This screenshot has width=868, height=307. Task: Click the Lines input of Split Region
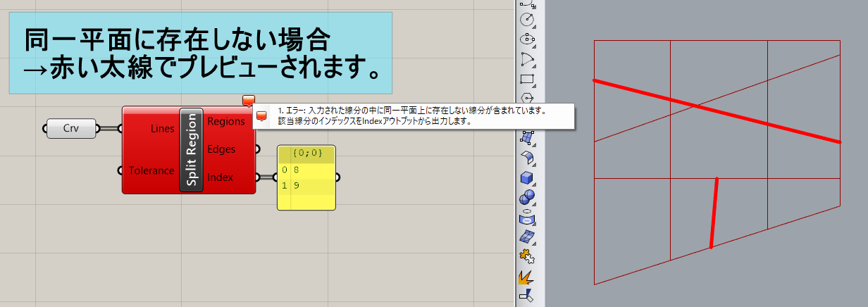[161, 129]
